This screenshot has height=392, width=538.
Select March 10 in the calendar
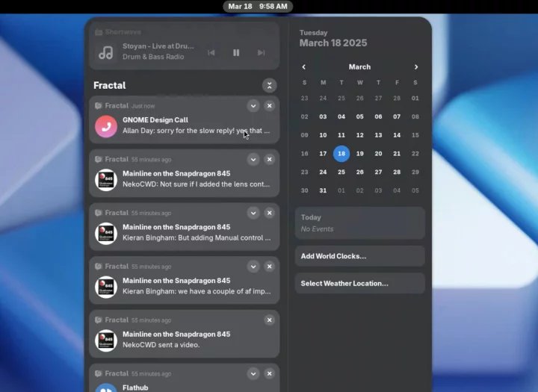[323, 135]
